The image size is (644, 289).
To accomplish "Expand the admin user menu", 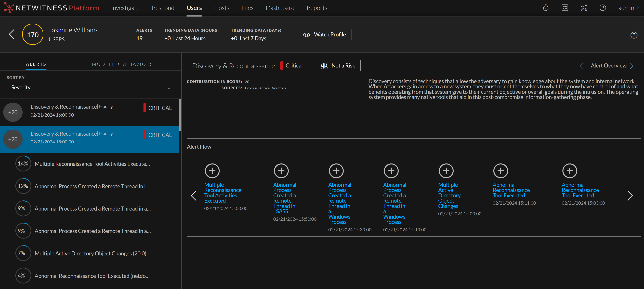I will (628, 8).
